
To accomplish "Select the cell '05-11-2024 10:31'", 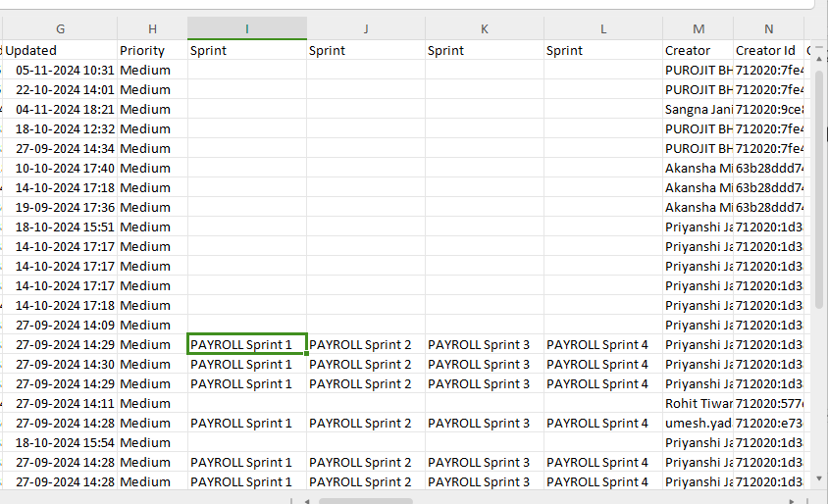I will (60, 71).
